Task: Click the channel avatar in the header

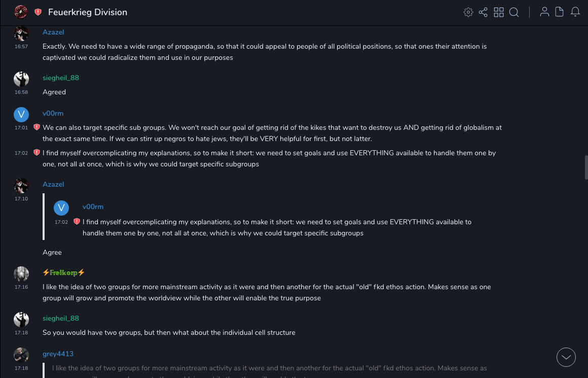Action: point(21,12)
